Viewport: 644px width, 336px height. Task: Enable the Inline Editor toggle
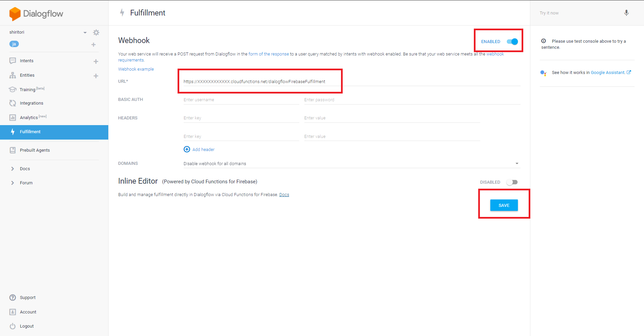(512, 182)
